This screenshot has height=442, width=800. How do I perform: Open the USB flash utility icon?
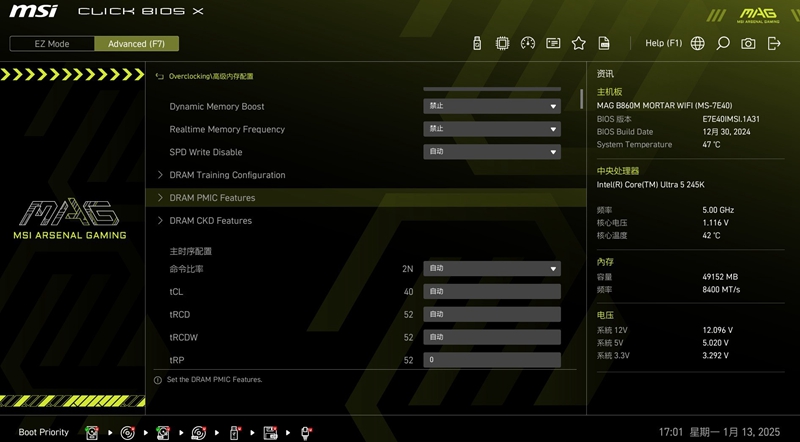pyautogui.click(x=477, y=43)
